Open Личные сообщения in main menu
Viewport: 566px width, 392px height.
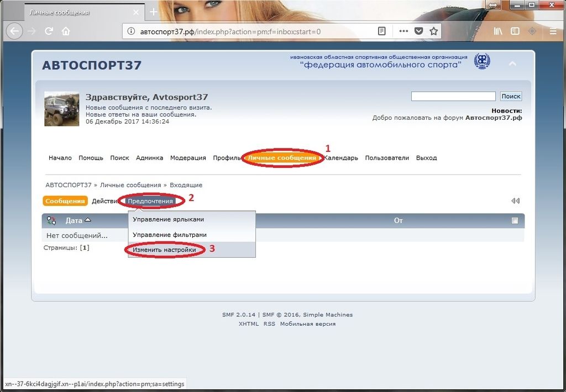point(282,158)
